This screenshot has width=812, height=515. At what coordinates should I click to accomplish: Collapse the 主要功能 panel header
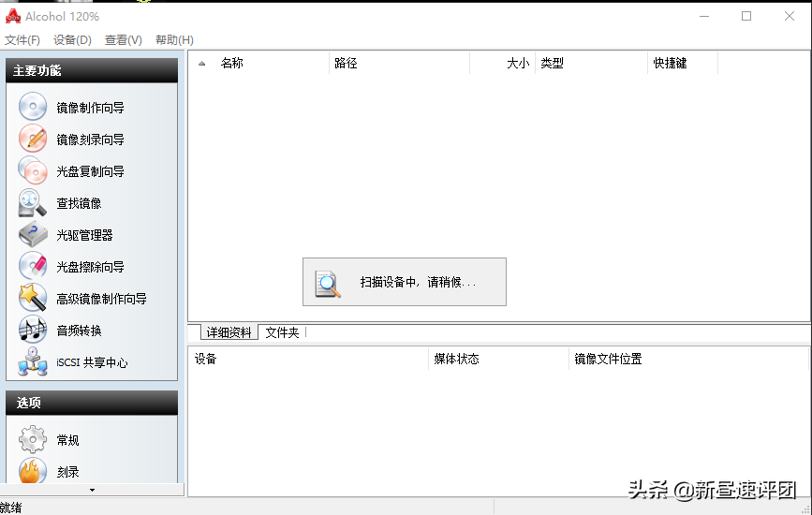pos(91,71)
